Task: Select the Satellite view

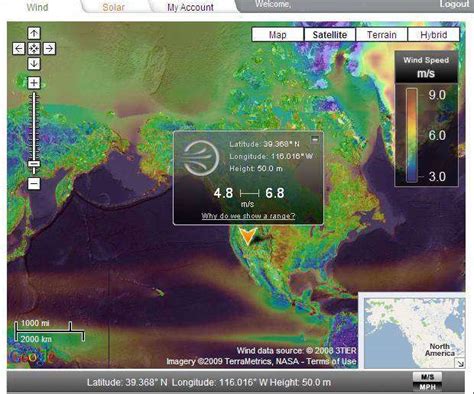Action: 330,35
